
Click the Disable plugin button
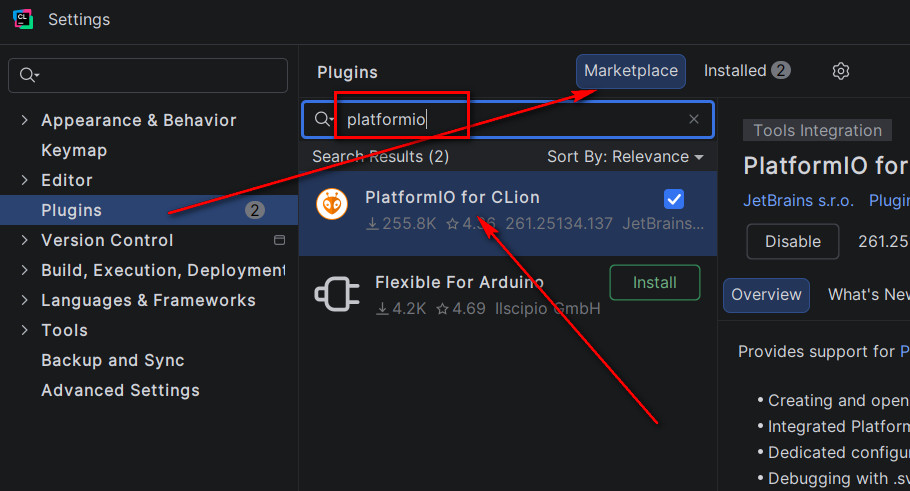tap(793, 241)
